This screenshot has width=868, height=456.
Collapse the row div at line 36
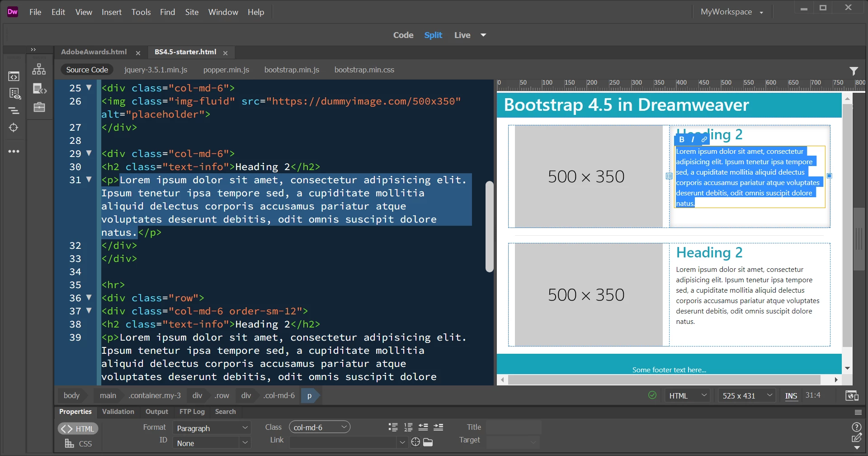[x=89, y=297]
